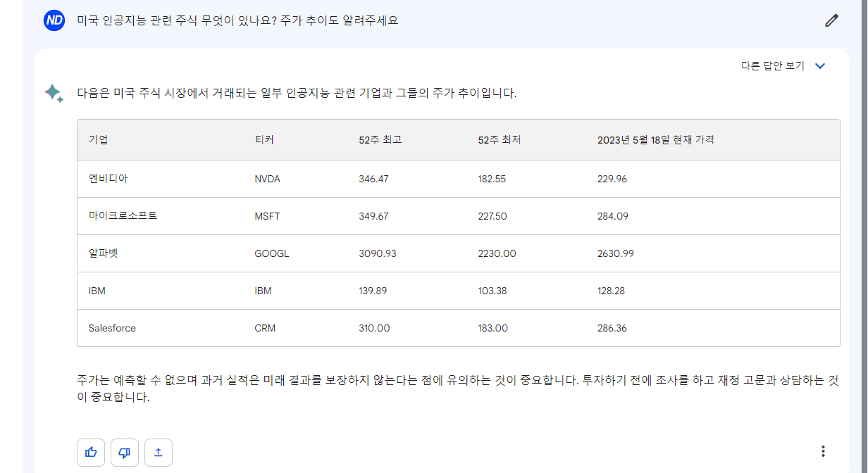Viewport: 868px width, 473px height.
Task: Click the 다른 답안 보기 label
Action: 772,65
